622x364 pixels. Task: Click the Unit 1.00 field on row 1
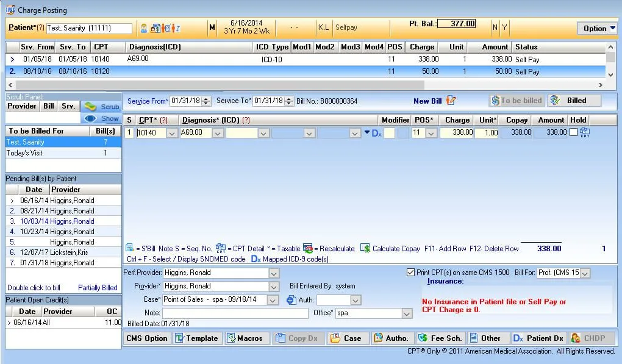[487, 133]
